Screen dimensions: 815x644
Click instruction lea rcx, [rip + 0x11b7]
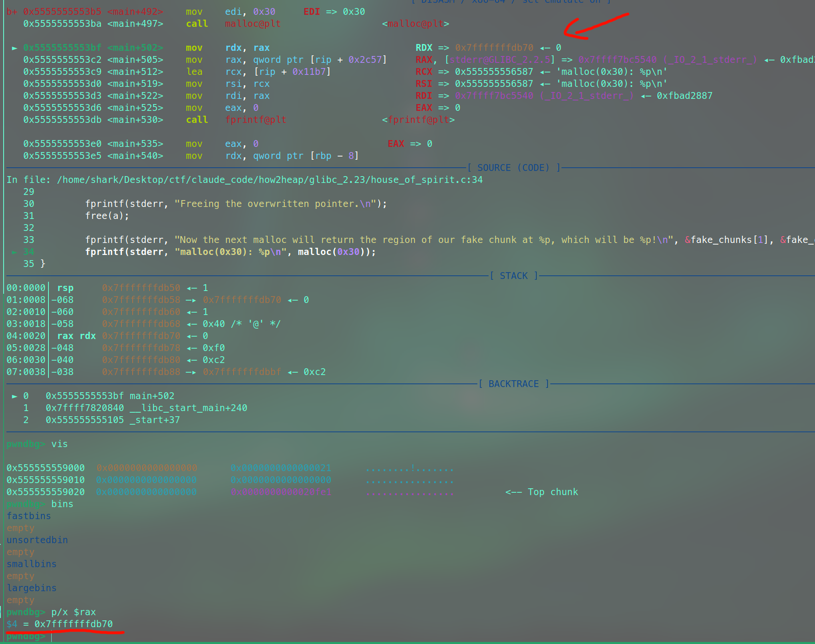[258, 72]
